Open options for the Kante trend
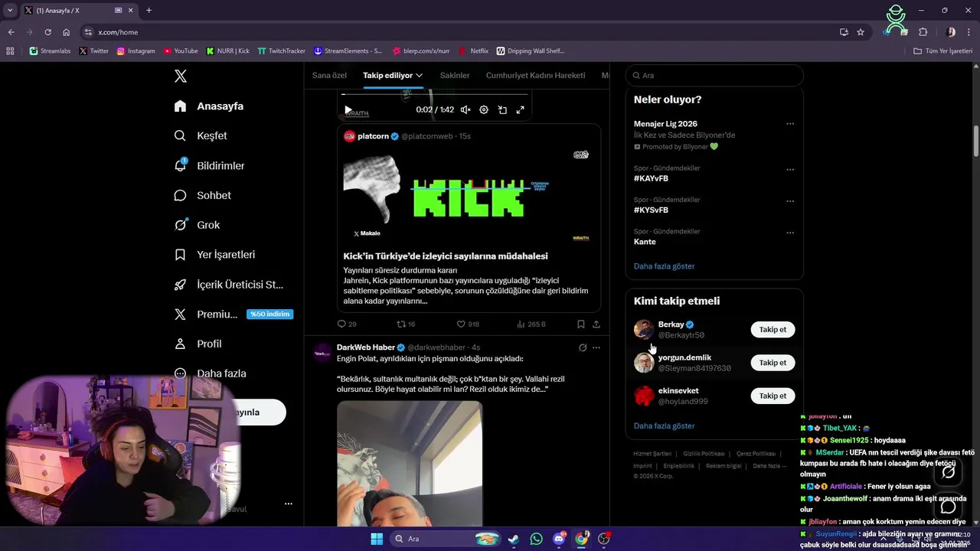Viewport: 980px width, 551px height. click(x=790, y=233)
